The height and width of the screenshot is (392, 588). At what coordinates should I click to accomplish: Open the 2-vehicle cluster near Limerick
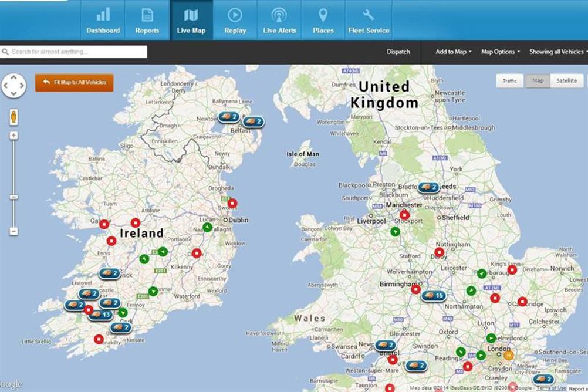pyautogui.click(x=110, y=273)
